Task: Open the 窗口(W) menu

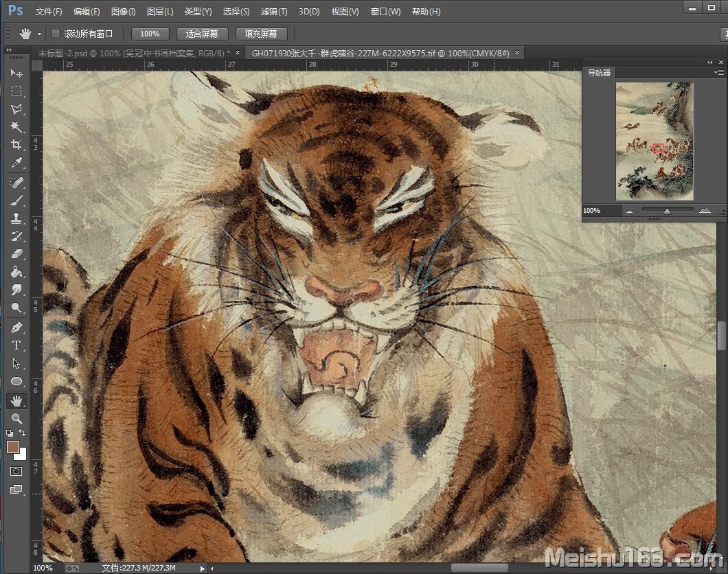Action: [385, 12]
